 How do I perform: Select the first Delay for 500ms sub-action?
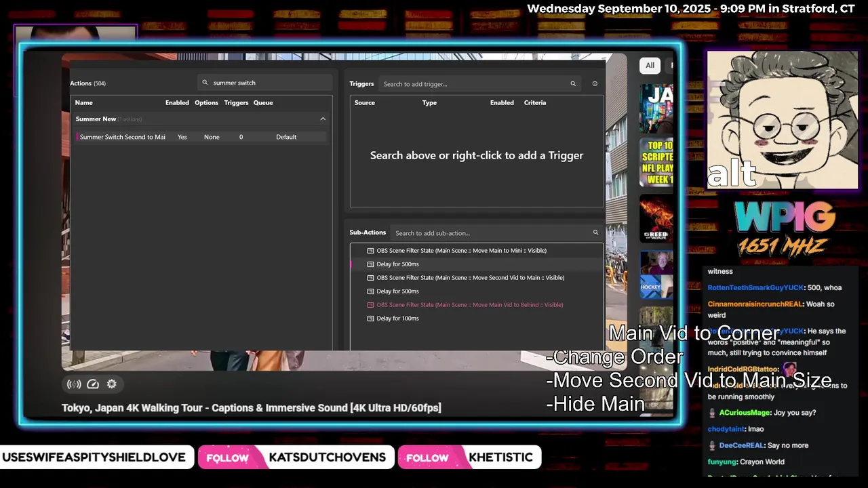477,264
